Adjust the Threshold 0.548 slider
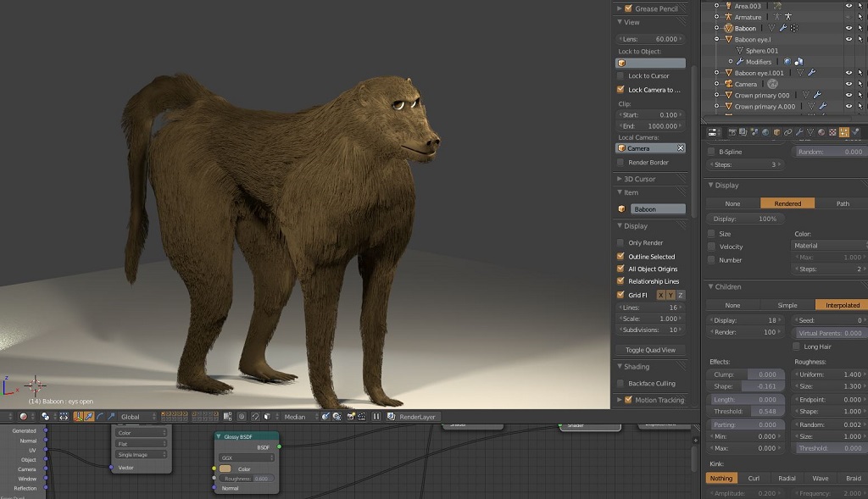This screenshot has height=499, width=868. (x=746, y=411)
